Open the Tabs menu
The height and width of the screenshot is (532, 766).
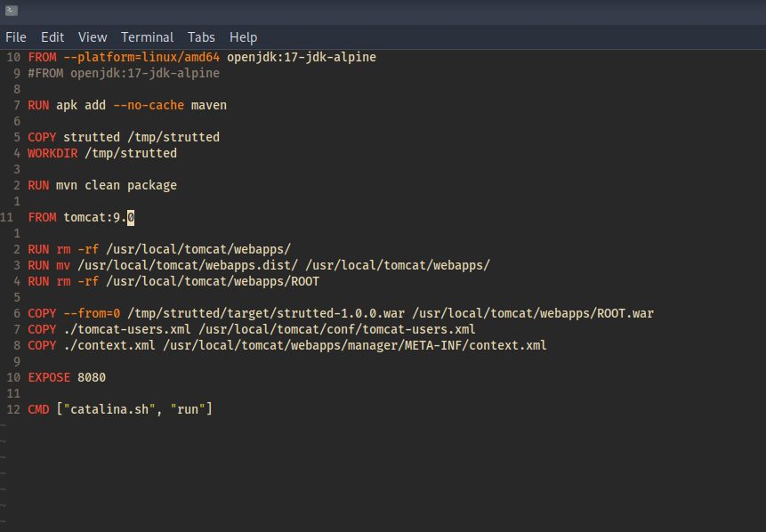click(x=201, y=37)
